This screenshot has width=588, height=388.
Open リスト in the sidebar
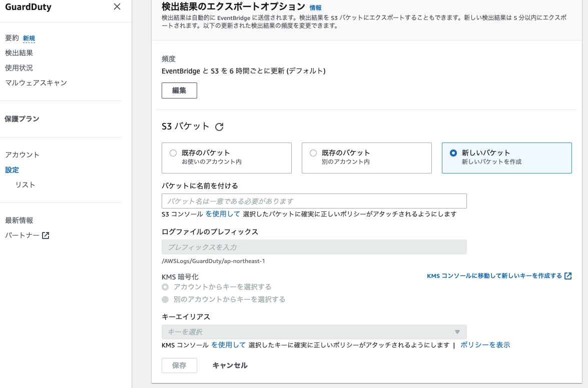point(25,184)
